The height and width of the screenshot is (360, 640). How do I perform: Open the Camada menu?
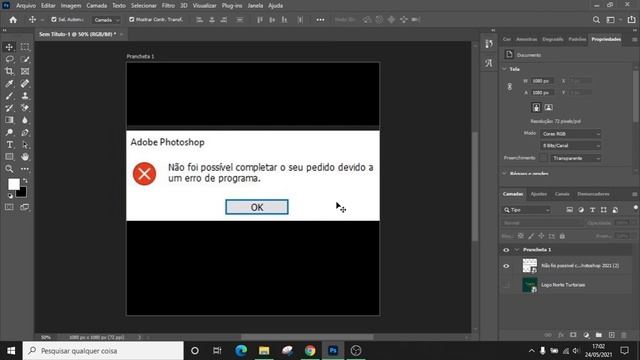[x=96, y=6]
